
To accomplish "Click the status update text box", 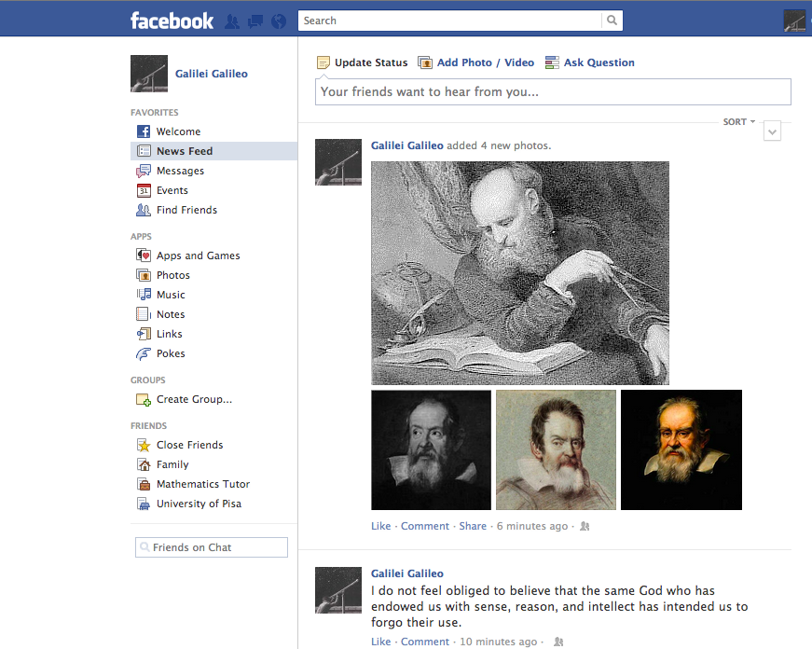I will tap(553, 91).
